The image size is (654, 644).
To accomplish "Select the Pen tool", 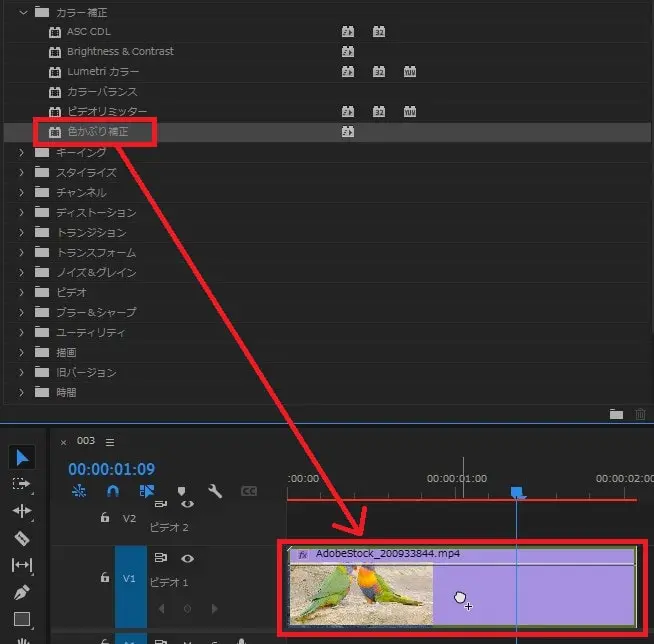I will tap(22, 592).
